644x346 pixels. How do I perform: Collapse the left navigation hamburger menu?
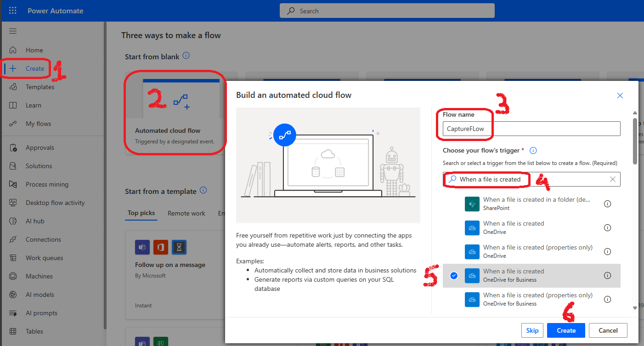pyautogui.click(x=13, y=31)
